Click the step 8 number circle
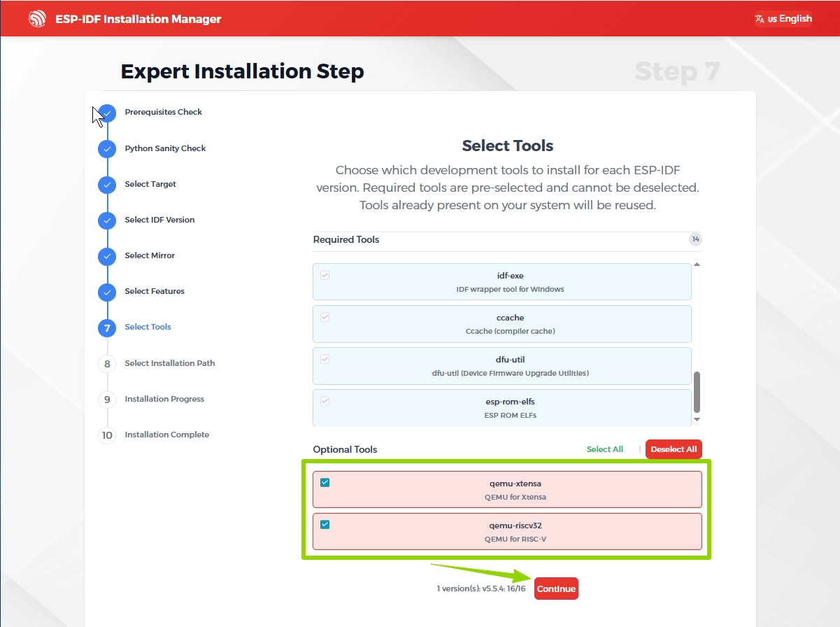This screenshot has height=627, width=840. [x=107, y=364]
